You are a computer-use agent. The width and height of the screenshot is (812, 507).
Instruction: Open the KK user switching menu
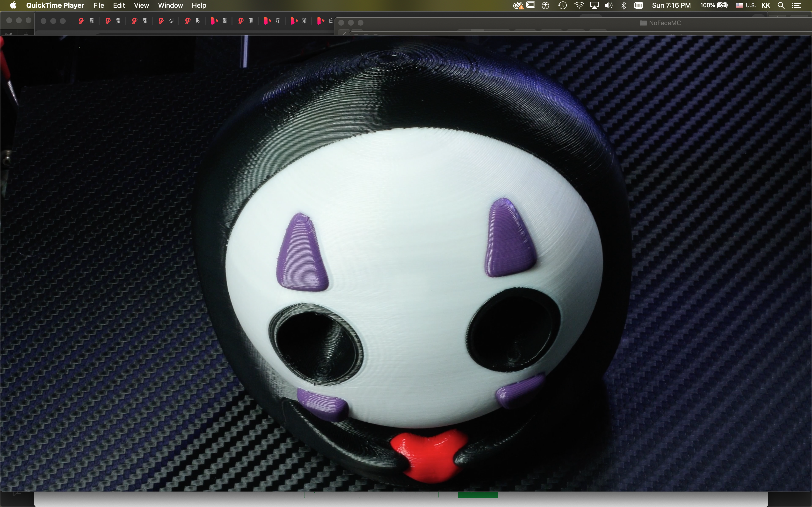[x=765, y=5]
